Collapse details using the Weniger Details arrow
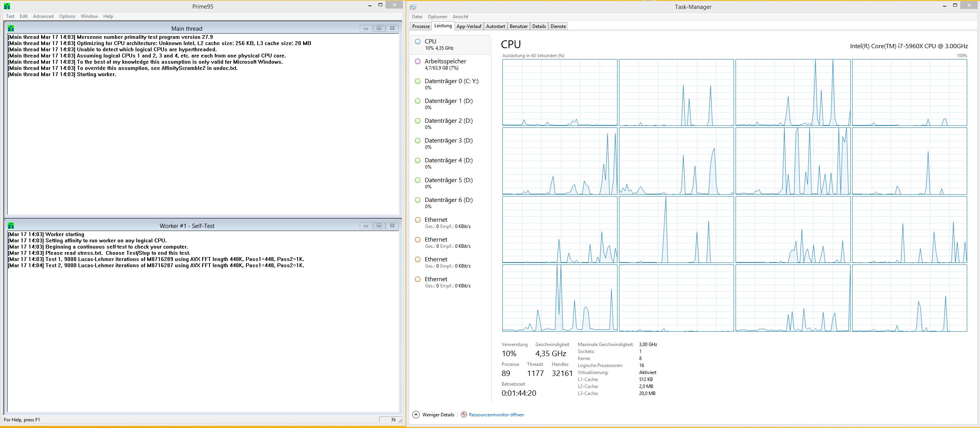Viewport: 980px width, 428px height. (x=415, y=414)
